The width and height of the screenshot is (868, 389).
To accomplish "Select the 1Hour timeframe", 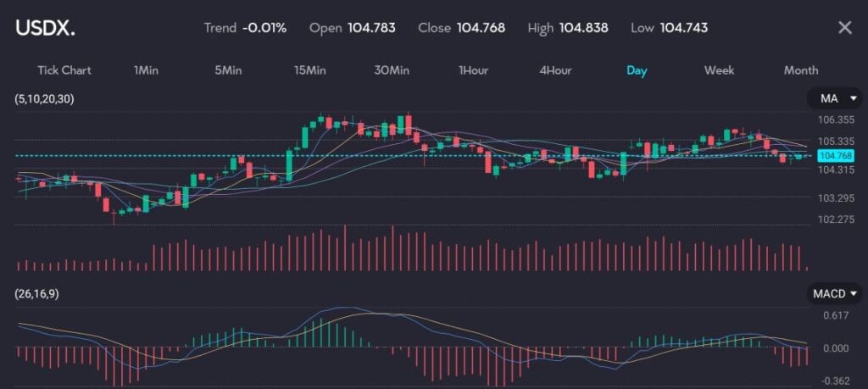I will coord(473,70).
